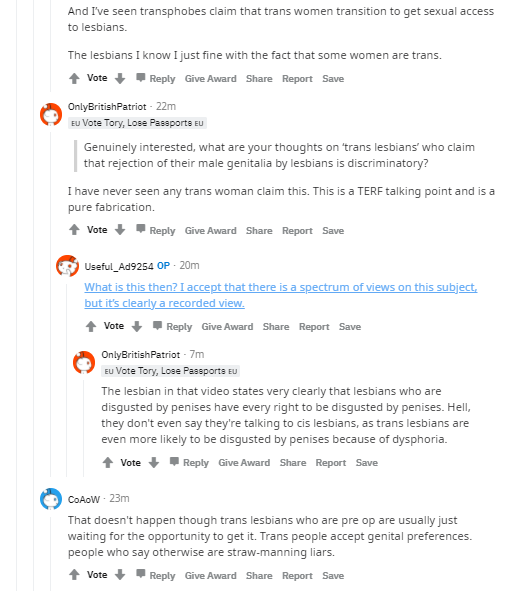Image resolution: width=519 pixels, height=591 pixels.
Task: Downvote CoAoW's comment
Action: [x=120, y=575]
